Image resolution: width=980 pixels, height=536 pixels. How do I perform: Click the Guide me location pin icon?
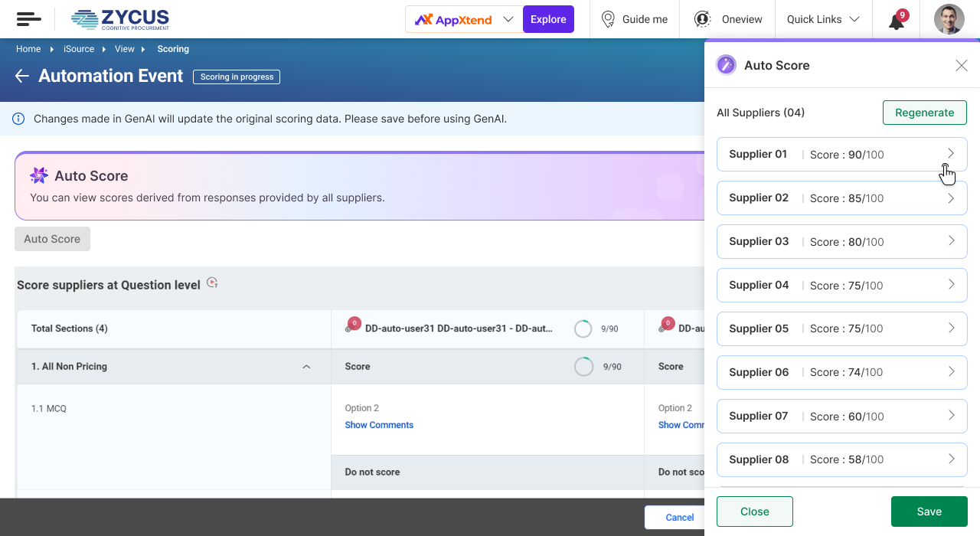point(608,19)
